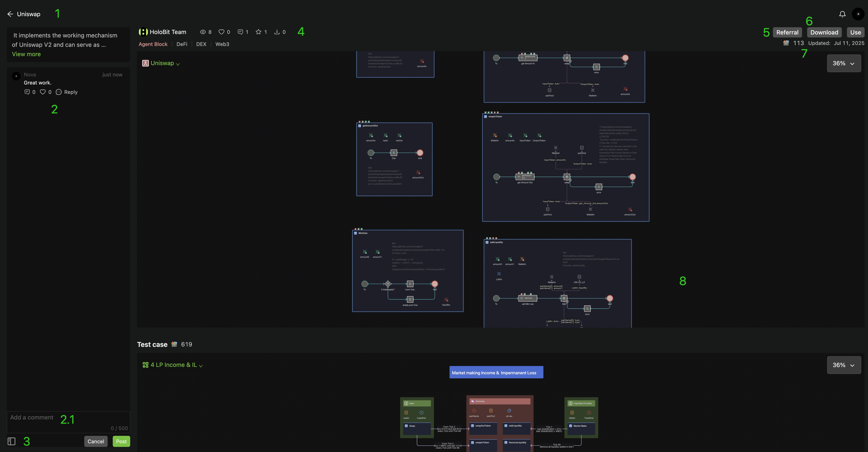Select the DeFi tag
The image size is (868, 452).
[182, 44]
